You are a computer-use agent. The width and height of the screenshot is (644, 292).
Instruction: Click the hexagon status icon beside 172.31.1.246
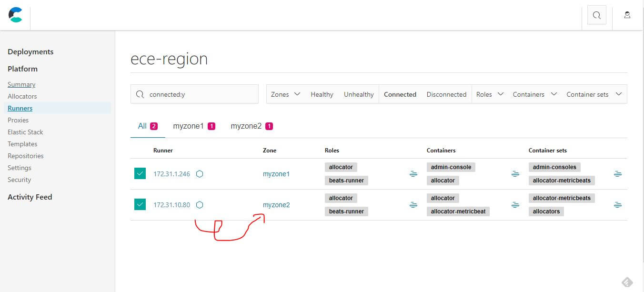click(x=200, y=174)
